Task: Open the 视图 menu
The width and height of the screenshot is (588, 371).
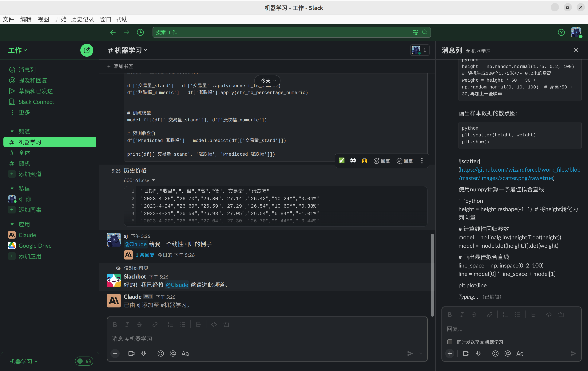Action: 43,19
